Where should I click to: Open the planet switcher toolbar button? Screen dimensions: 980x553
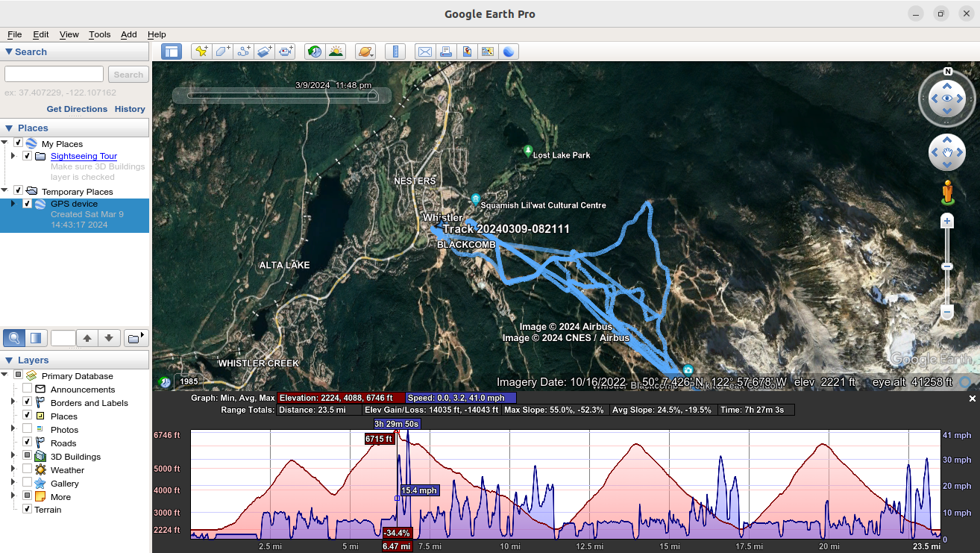[x=365, y=51]
